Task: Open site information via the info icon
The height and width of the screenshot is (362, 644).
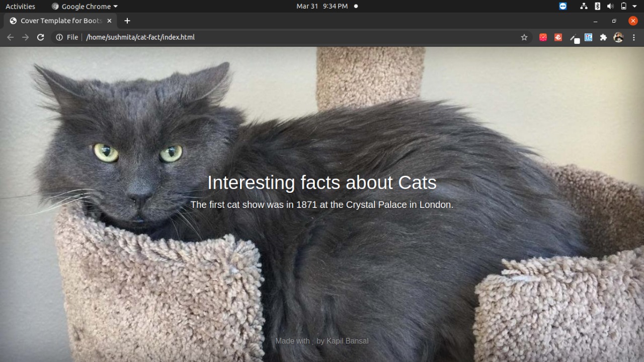Action: pos(60,37)
